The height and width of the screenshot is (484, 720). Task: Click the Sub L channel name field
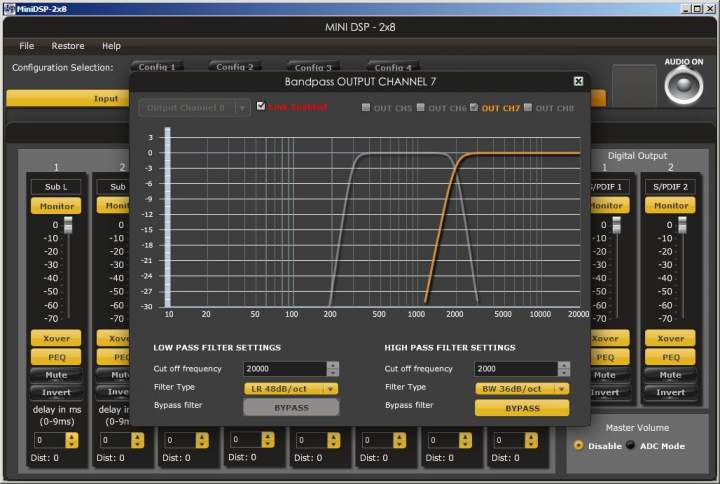click(x=56, y=187)
